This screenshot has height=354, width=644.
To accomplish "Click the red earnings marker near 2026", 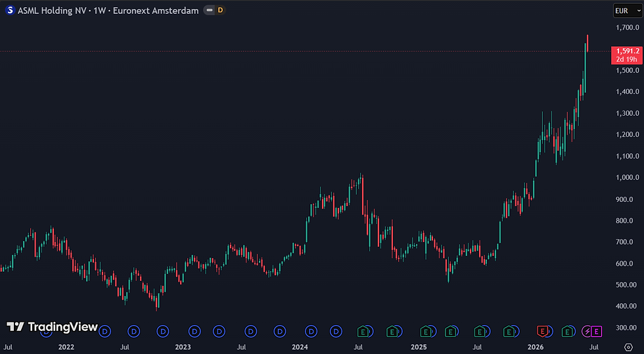I will coord(543,331).
